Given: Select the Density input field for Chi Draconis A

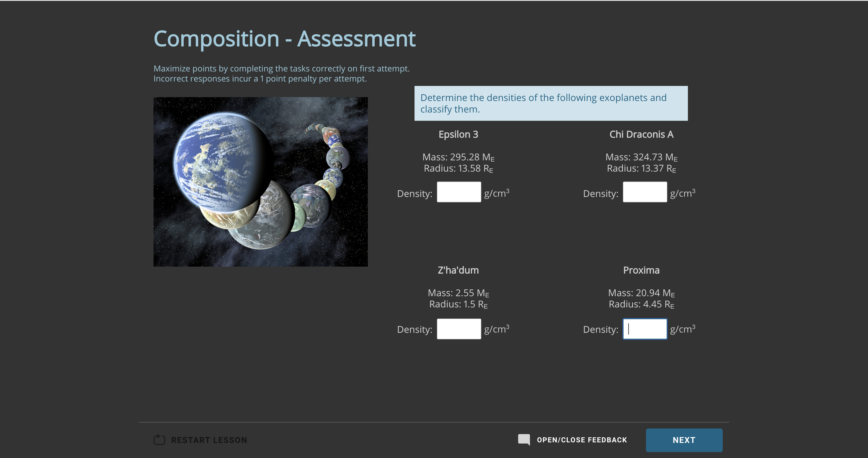Looking at the screenshot, I should coord(645,192).
